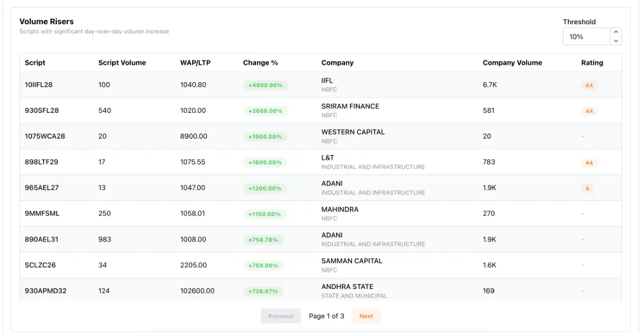Click the +754.78% change badge
Screen dimensions: 644x333
(263, 240)
